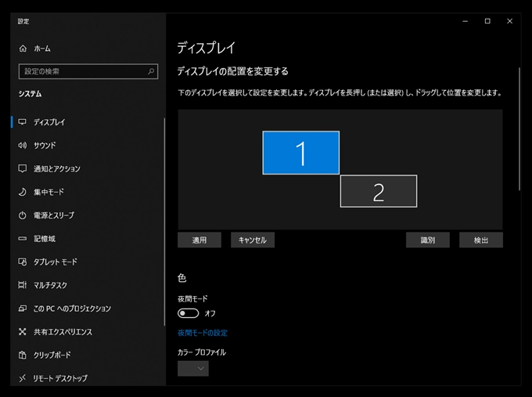Image resolution: width=532 pixels, height=397 pixels.
Task: Close the 設定 window
Action: 509,21
